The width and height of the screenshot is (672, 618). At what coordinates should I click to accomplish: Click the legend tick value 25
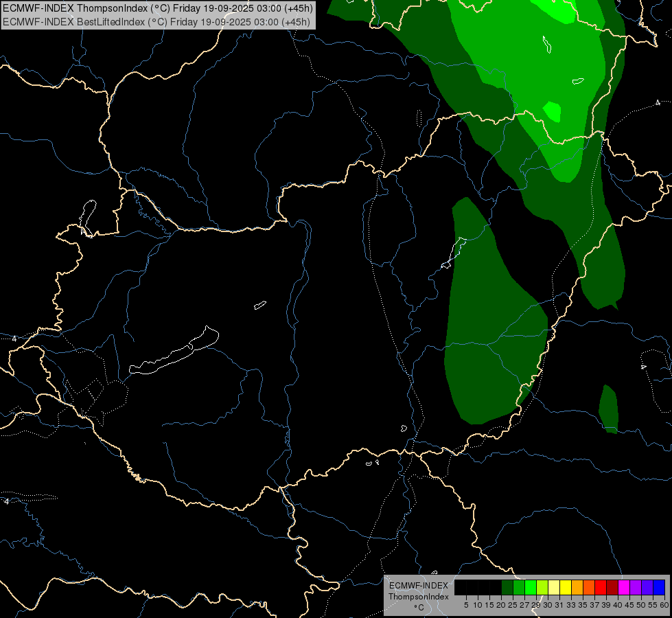point(513,605)
